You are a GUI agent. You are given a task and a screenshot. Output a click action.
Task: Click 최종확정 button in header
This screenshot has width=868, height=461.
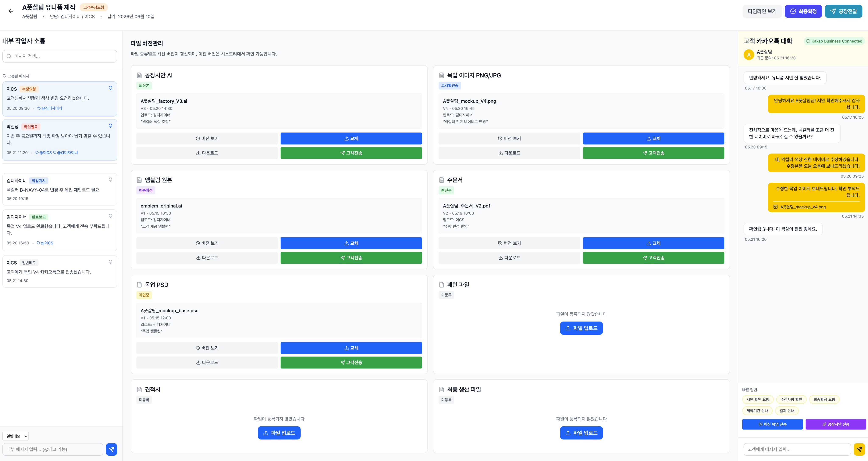(x=803, y=11)
